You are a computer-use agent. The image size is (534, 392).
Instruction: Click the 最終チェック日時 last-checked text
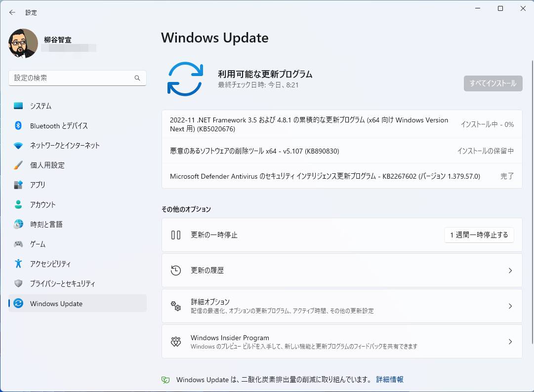[258, 85]
